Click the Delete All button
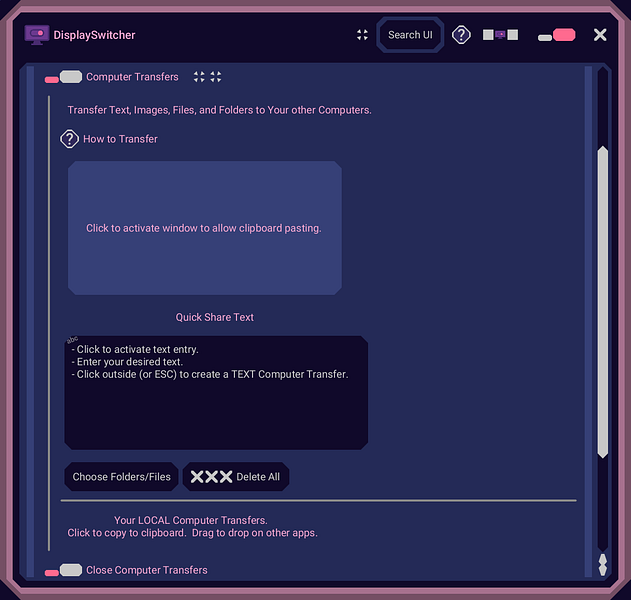Viewport: 631px width, 600px height. pyautogui.click(x=236, y=477)
